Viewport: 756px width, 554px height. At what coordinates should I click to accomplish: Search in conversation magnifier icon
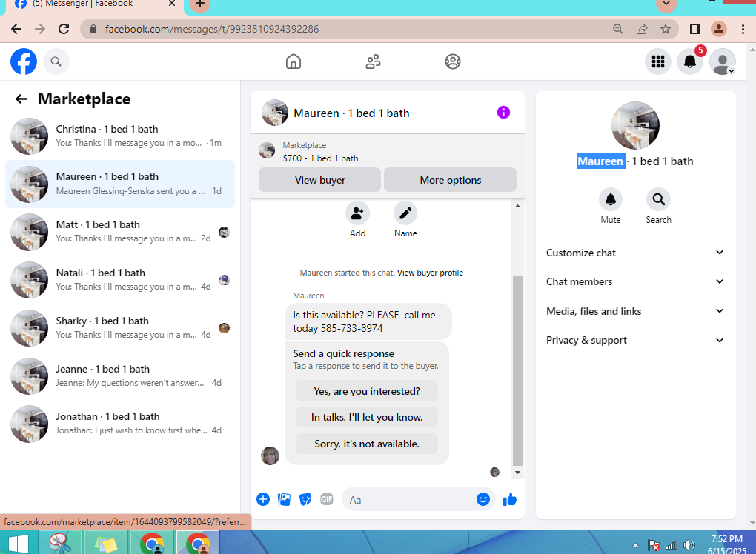pos(658,199)
